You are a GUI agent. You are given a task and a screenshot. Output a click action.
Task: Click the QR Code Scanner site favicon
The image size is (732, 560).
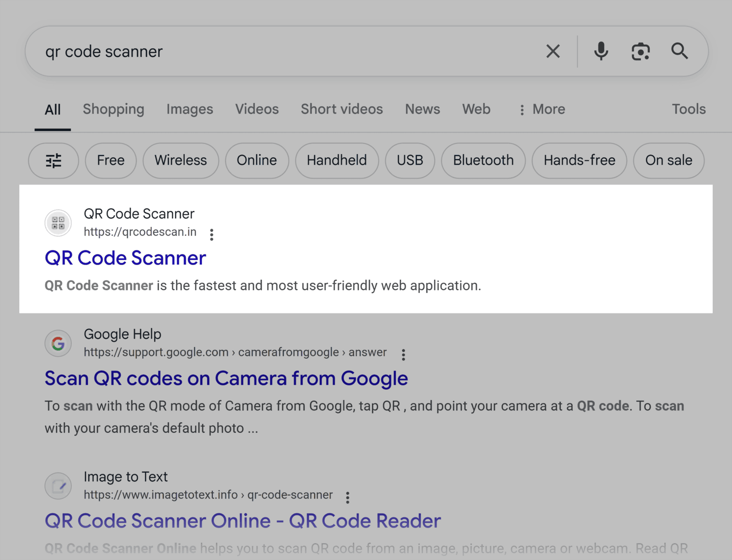(x=58, y=223)
